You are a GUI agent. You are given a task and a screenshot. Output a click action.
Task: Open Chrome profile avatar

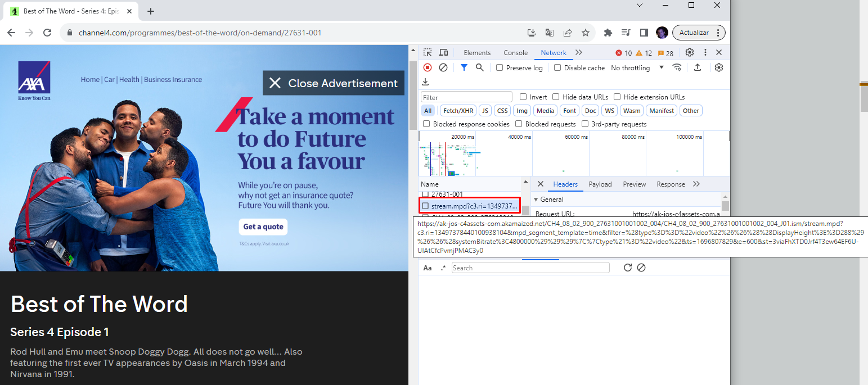662,33
